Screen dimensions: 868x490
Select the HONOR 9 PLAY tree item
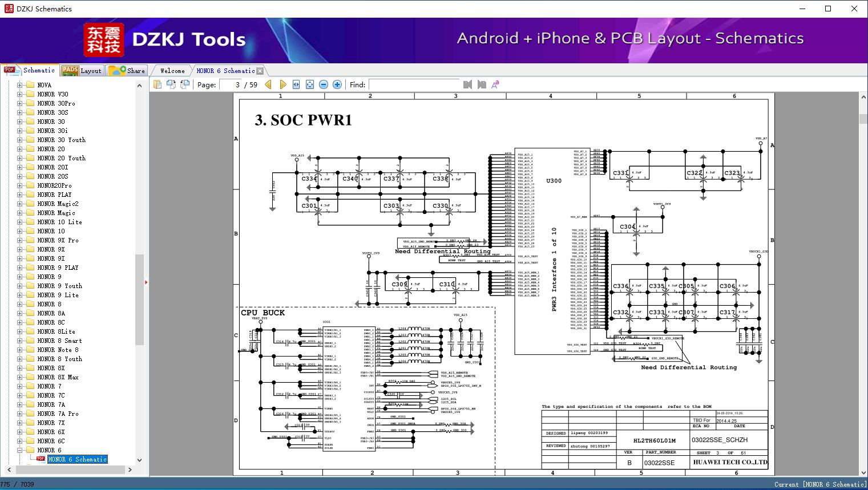[58, 268]
